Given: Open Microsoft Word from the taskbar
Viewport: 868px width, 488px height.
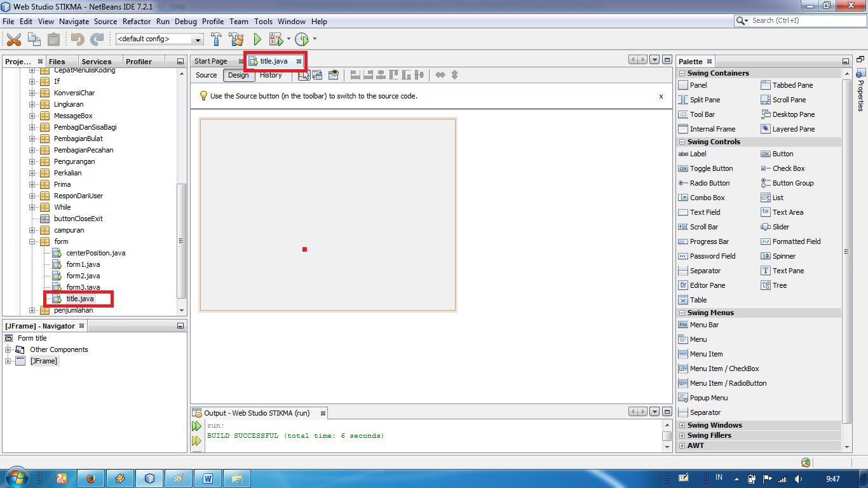Looking at the screenshot, I should (x=208, y=478).
